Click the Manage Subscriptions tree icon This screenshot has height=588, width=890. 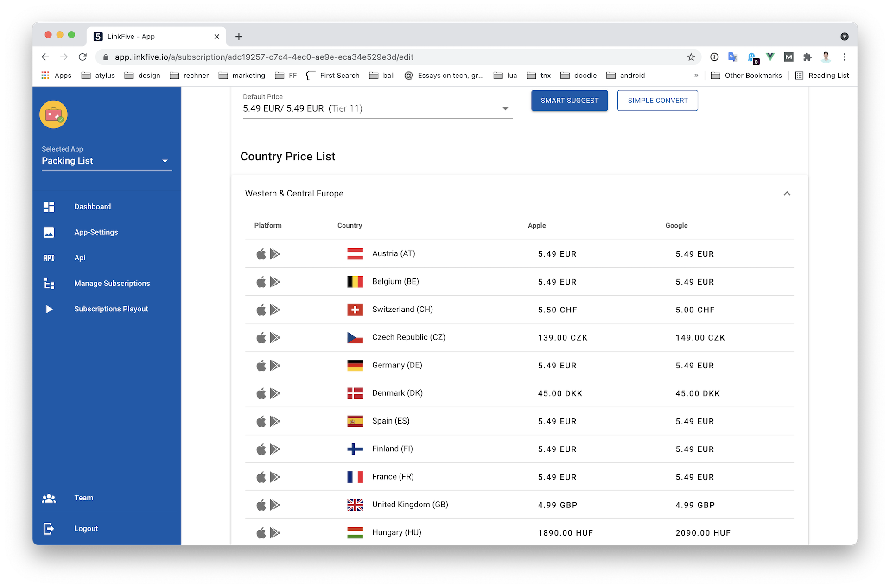[x=49, y=283]
